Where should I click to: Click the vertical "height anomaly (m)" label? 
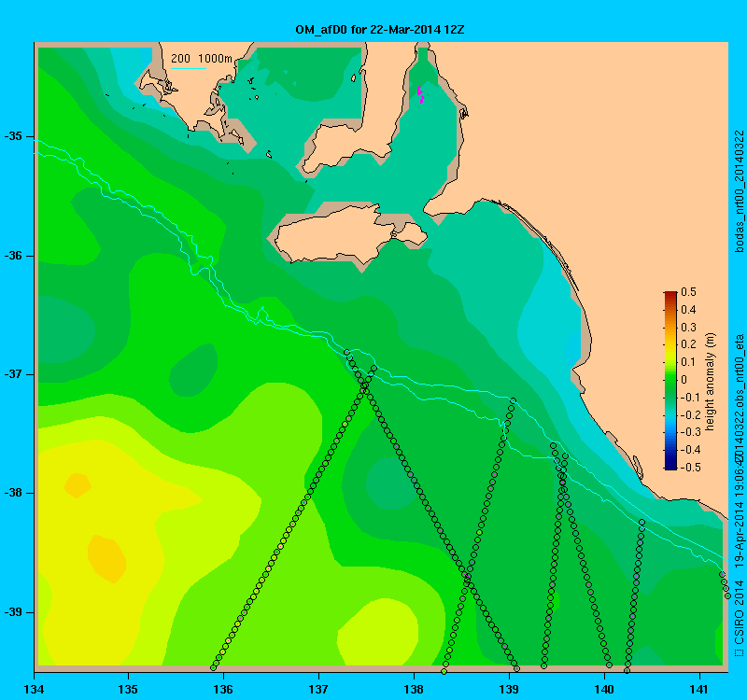click(711, 382)
